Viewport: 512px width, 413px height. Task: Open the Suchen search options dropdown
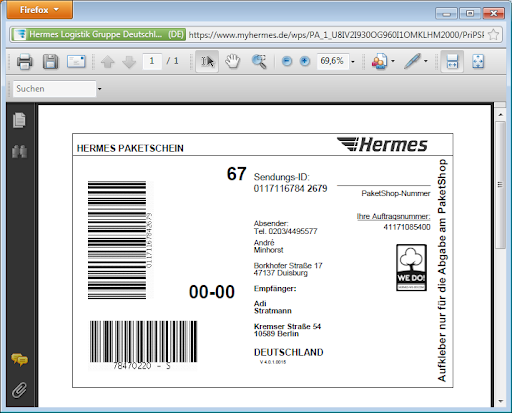point(99,89)
